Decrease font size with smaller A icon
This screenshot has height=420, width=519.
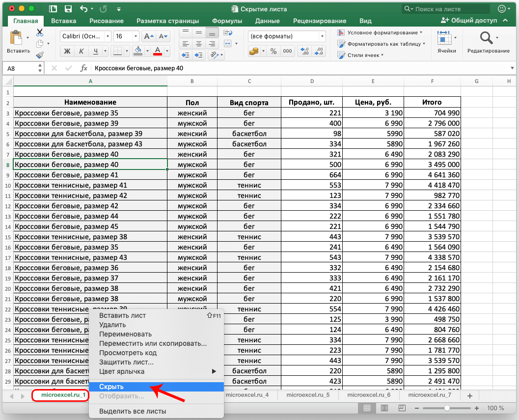coord(163,36)
